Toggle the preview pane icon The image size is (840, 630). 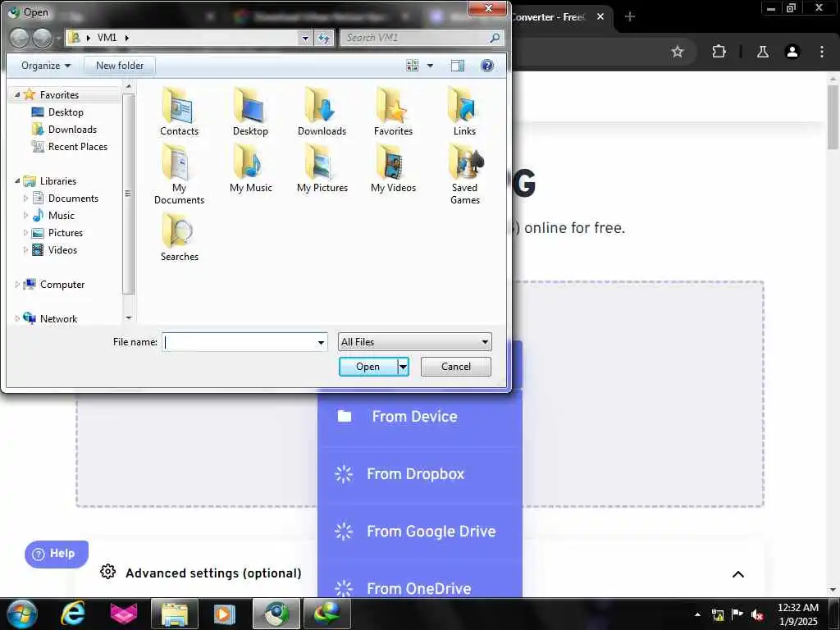(x=458, y=66)
